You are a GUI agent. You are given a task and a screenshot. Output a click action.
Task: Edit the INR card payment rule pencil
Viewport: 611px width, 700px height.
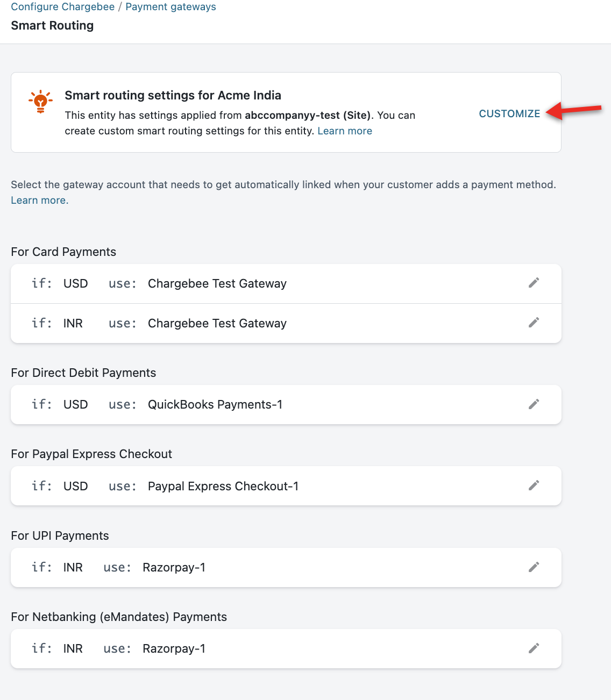coord(534,323)
